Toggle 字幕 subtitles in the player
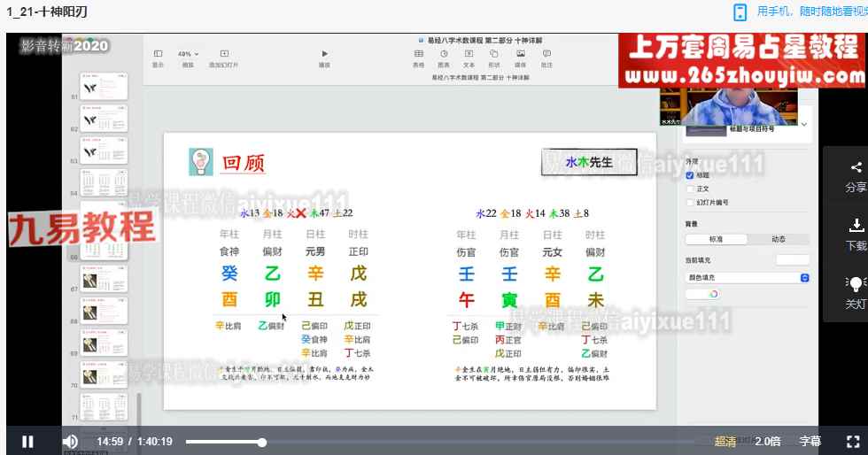The image size is (868, 455). point(810,441)
